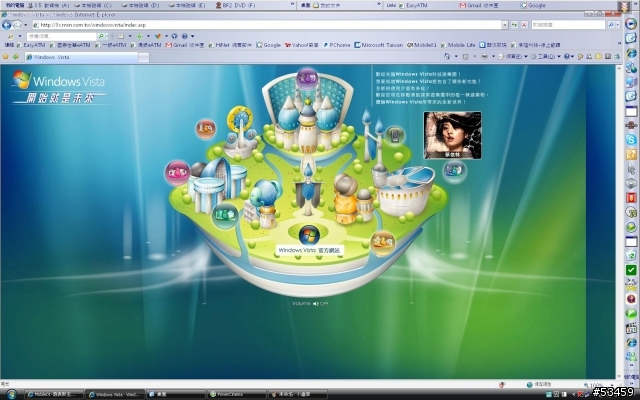Open the Mobile01 favorites link
The width and height of the screenshot is (640, 400).
tap(422, 45)
